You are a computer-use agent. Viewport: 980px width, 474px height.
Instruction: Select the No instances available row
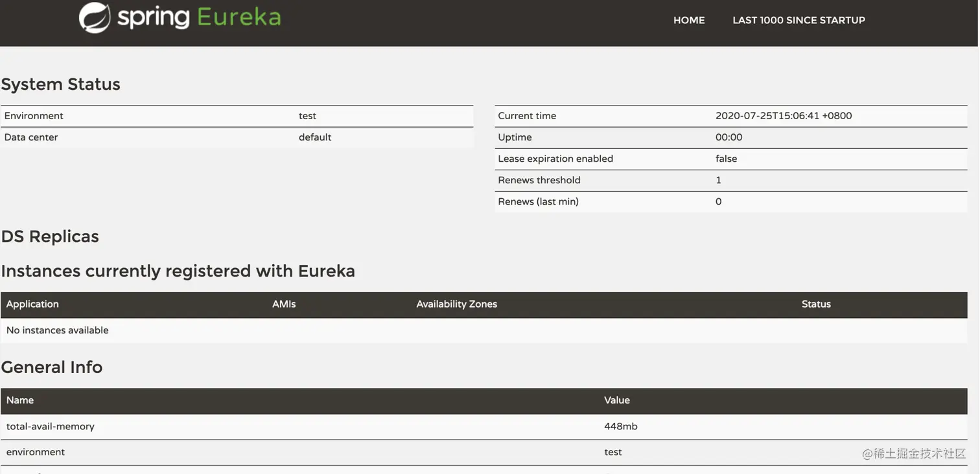click(x=484, y=330)
